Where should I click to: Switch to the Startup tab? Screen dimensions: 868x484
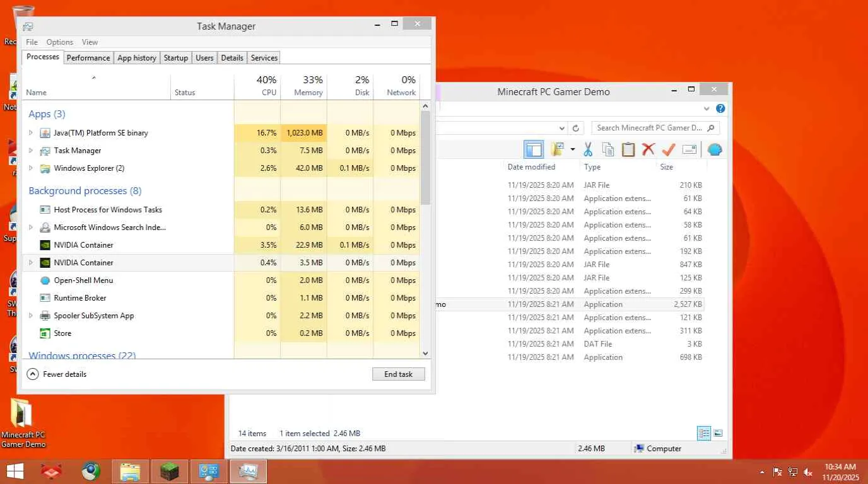(x=176, y=58)
